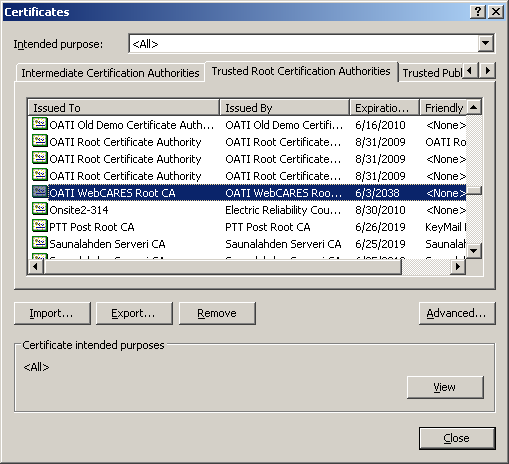Click the 6/26/2019 expiration date
Image resolution: width=509 pixels, height=464 pixels.
pos(380,227)
